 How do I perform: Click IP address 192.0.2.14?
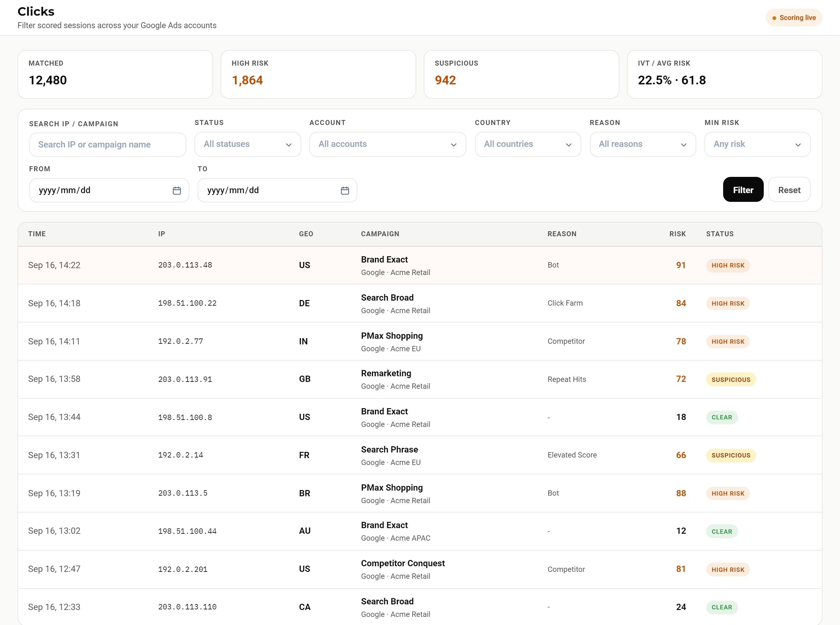[x=181, y=455]
